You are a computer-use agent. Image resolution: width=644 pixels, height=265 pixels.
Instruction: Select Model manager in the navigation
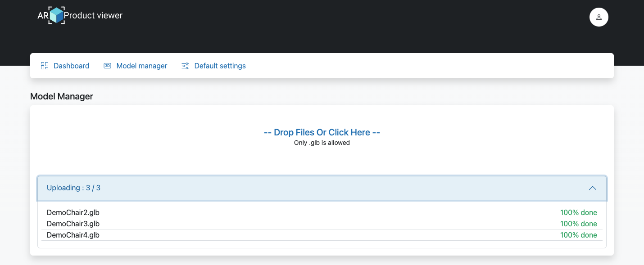pos(141,66)
